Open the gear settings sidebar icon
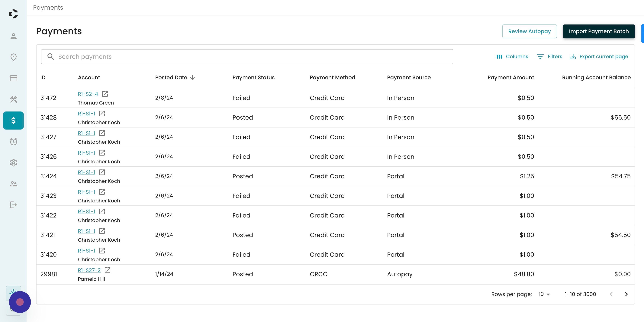644x322 pixels. (x=14, y=163)
